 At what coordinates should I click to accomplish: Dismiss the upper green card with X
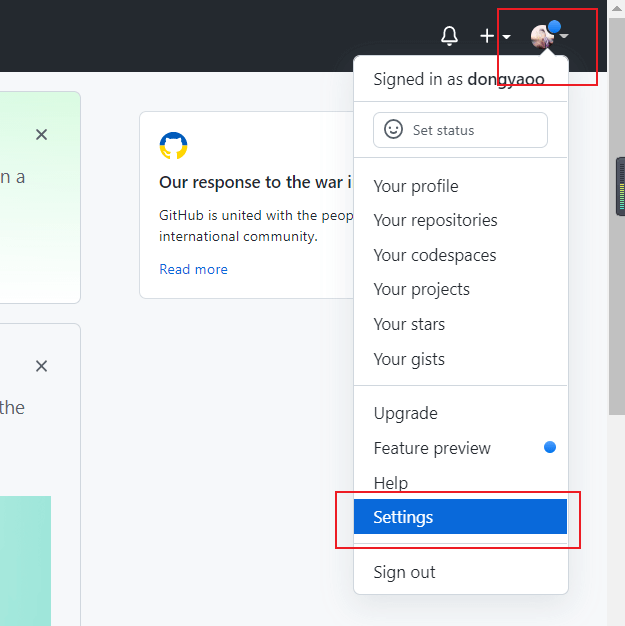pos(42,135)
